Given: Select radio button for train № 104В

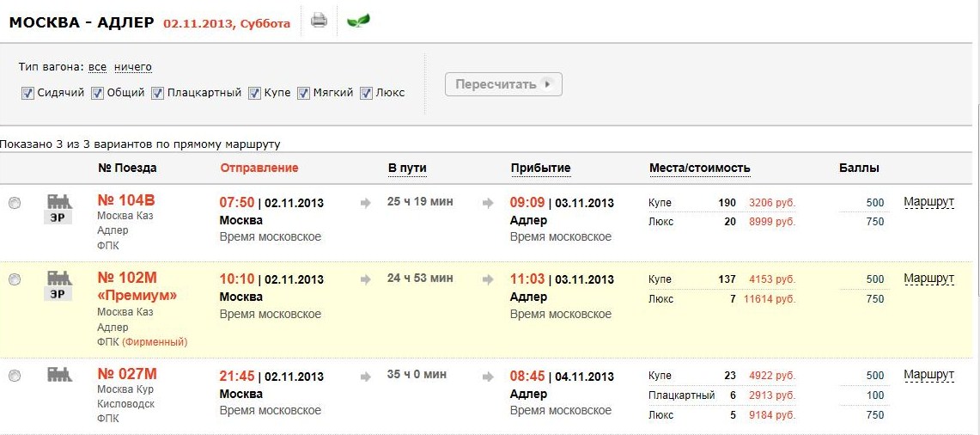Looking at the screenshot, I should 15,203.
